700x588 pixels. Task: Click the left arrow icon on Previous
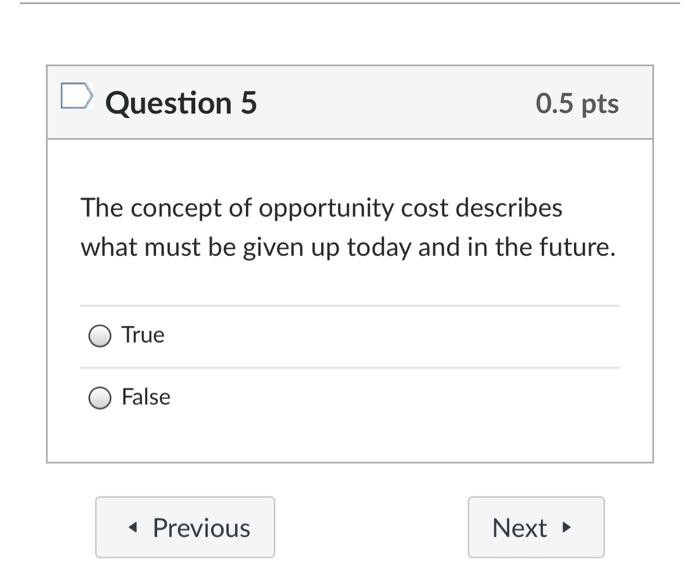coord(133,528)
